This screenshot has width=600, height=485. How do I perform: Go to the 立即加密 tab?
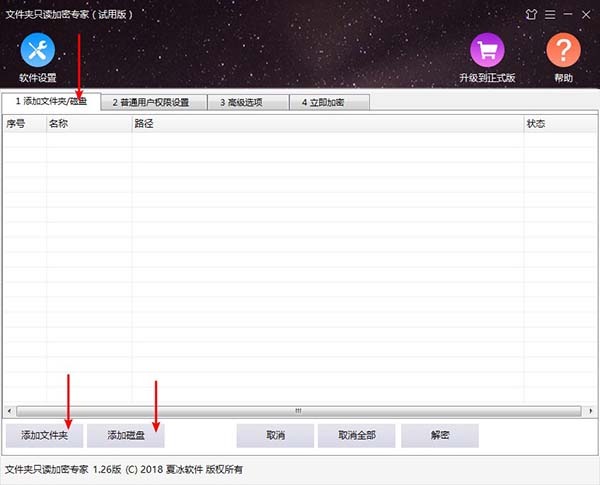(329, 102)
